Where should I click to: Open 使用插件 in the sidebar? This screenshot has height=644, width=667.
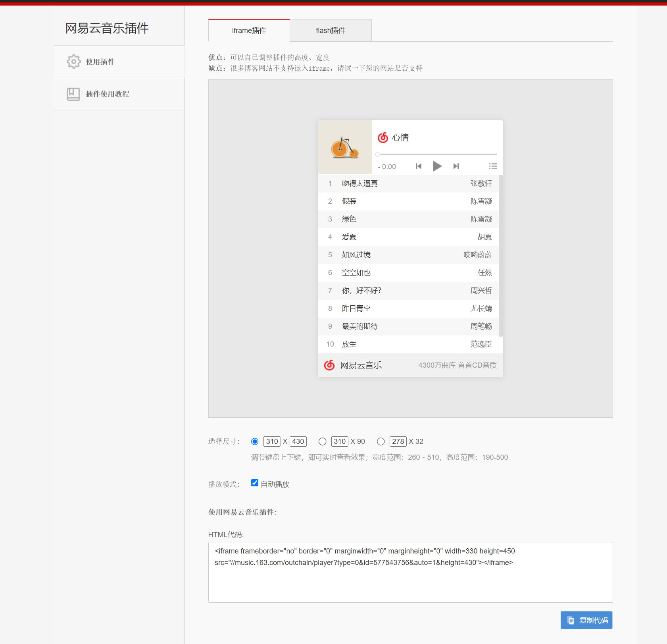[119, 62]
